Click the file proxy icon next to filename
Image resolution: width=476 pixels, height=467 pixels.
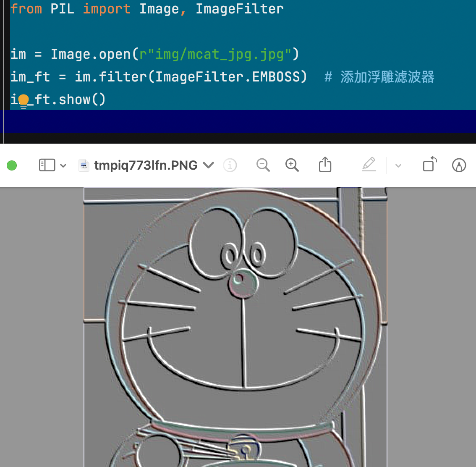84,165
